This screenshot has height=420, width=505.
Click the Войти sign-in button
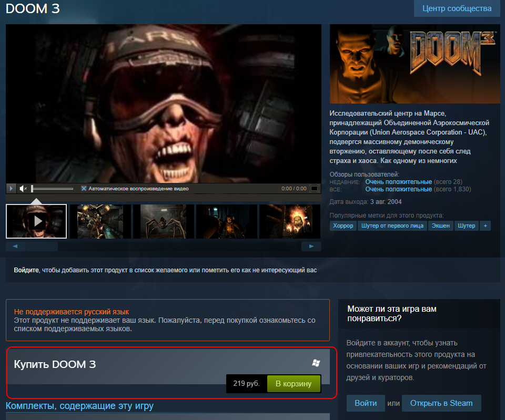(366, 403)
